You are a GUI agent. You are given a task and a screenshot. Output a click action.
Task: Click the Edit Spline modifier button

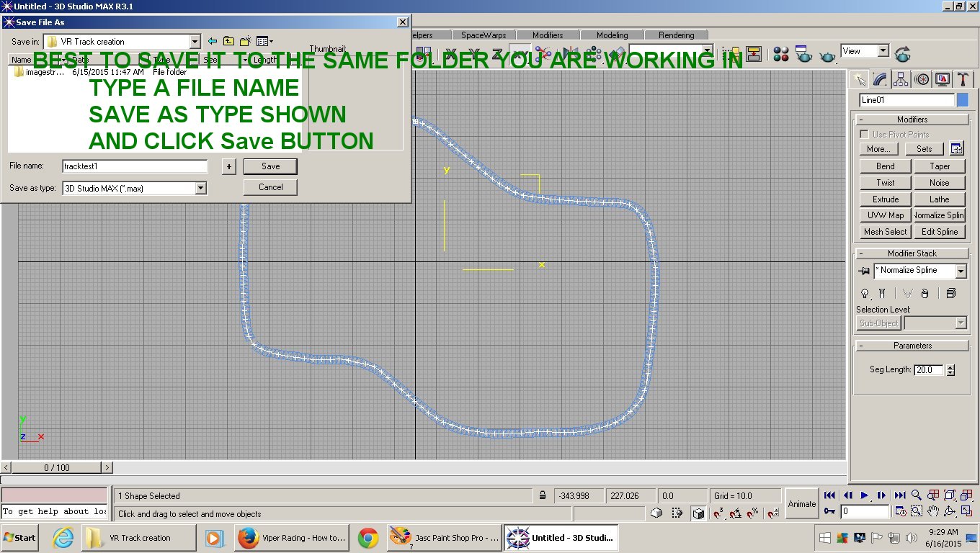tap(939, 232)
